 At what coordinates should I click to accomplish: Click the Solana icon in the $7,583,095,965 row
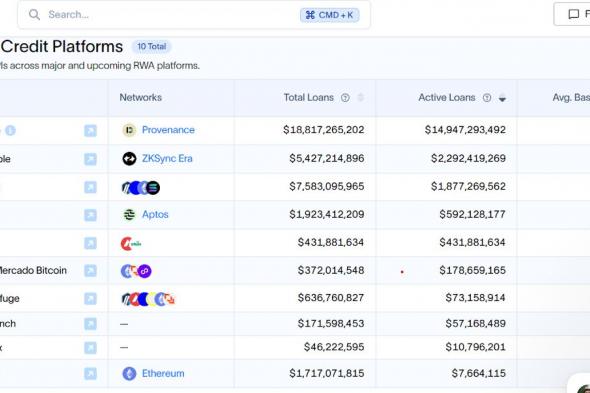pyautogui.click(x=153, y=187)
